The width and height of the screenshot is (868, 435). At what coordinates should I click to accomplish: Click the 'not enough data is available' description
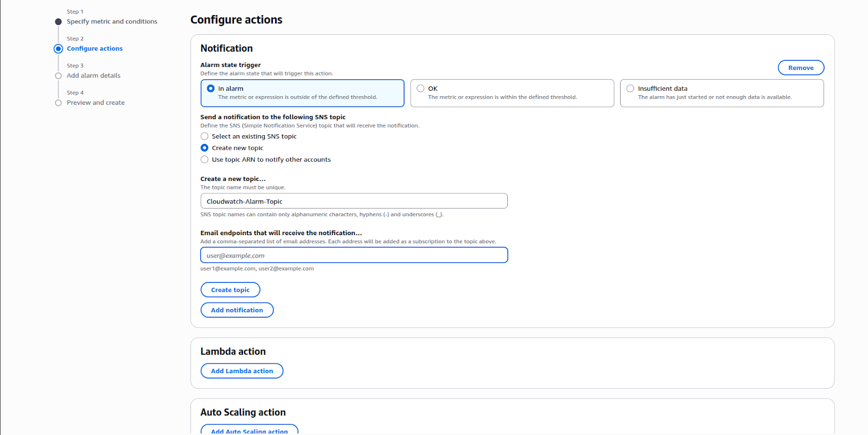pyautogui.click(x=714, y=97)
